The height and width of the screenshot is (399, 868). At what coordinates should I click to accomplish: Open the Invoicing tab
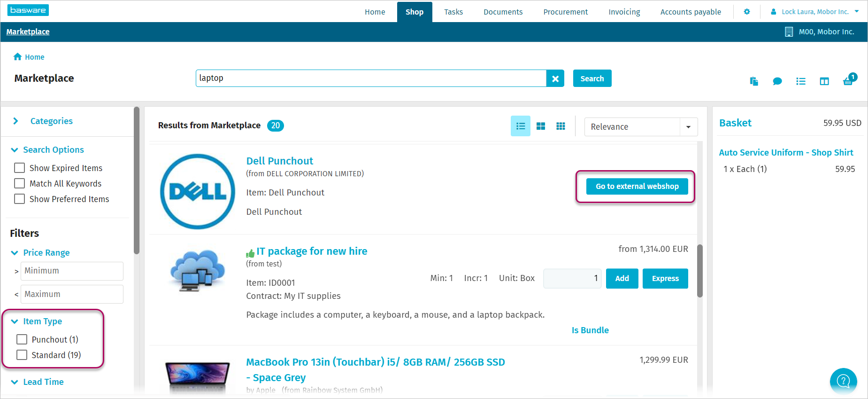tap(624, 12)
